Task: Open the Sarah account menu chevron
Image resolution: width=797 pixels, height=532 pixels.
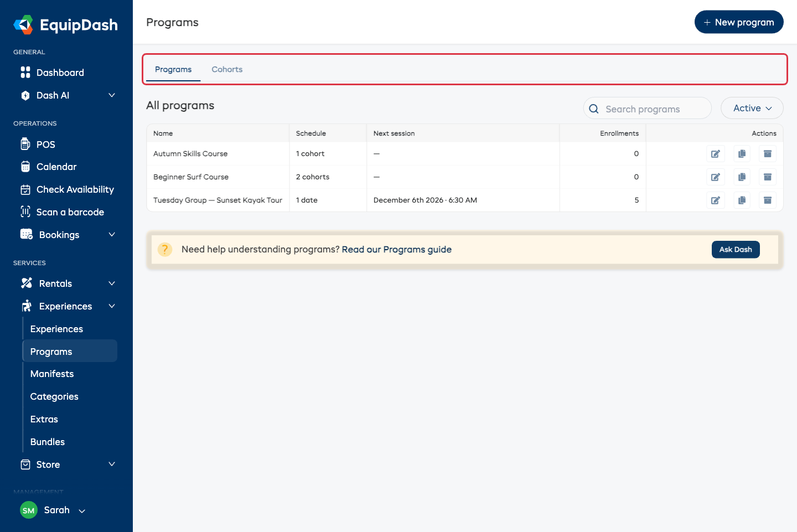Action: 82,511
